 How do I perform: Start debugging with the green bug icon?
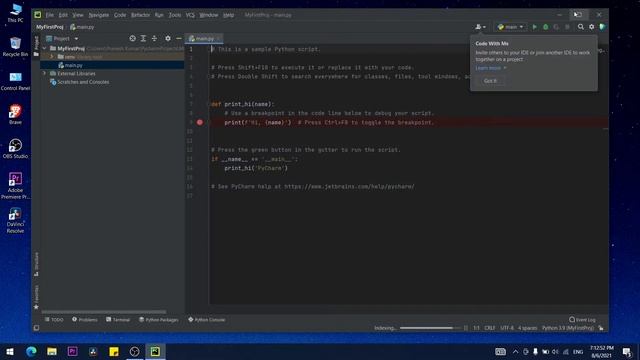pyautogui.click(x=546, y=27)
